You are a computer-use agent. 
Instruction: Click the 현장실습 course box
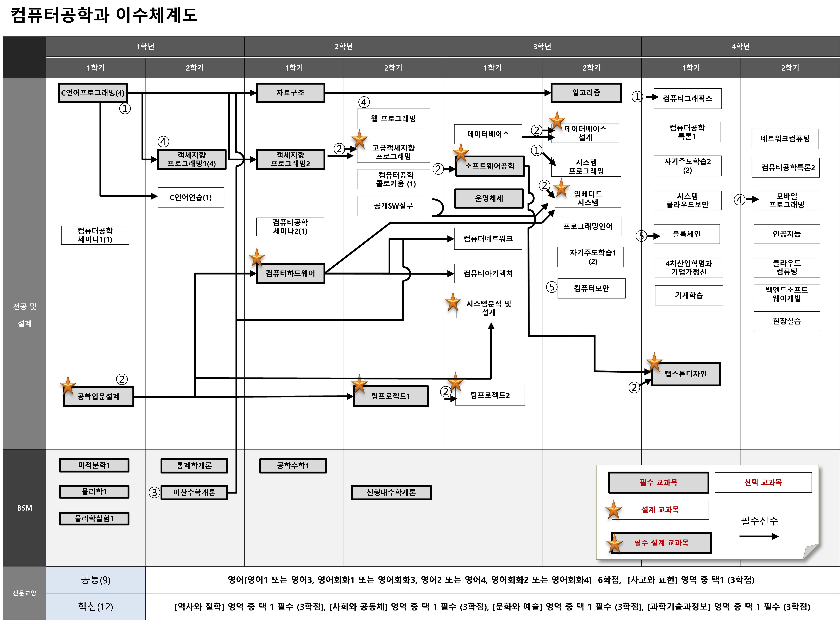tap(787, 321)
